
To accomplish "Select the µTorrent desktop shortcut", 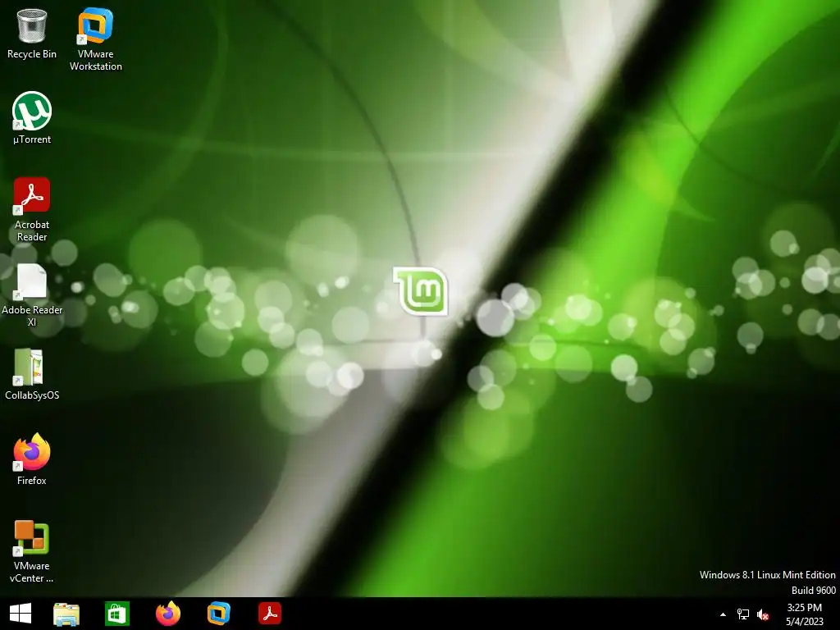I will [32, 118].
